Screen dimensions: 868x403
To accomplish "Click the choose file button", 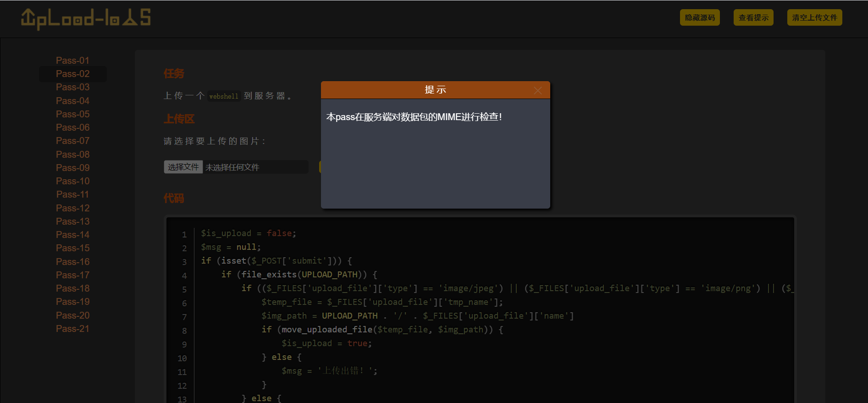I will 183,167.
